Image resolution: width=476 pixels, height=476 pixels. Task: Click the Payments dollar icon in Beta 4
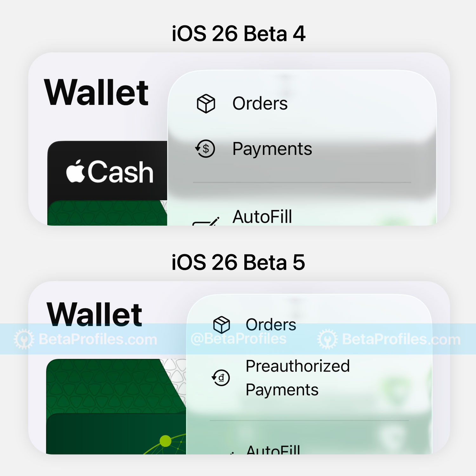pos(205,149)
